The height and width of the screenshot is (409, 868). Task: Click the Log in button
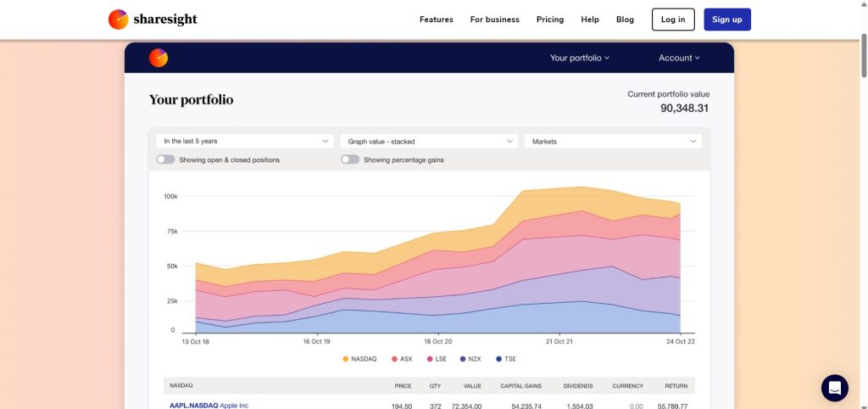(x=673, y=20)
